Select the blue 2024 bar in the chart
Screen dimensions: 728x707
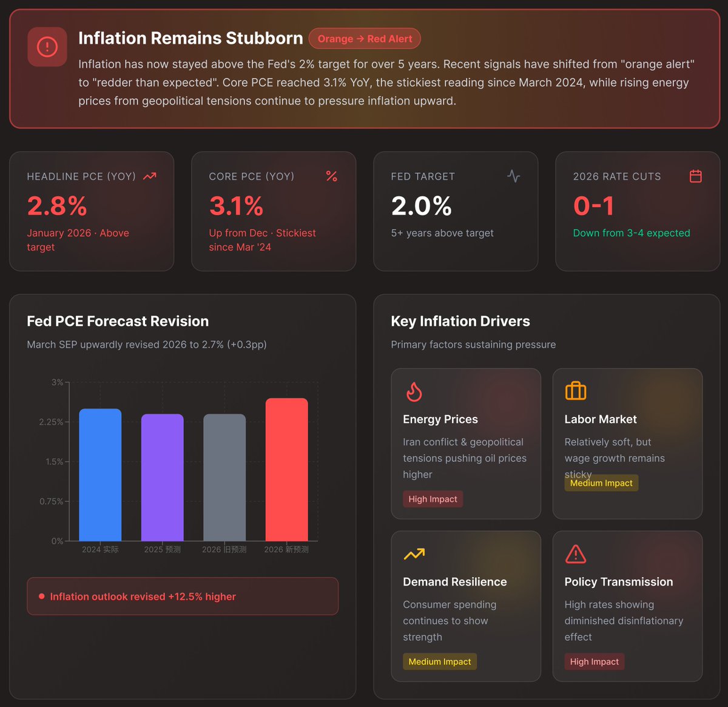coord(100,475)
